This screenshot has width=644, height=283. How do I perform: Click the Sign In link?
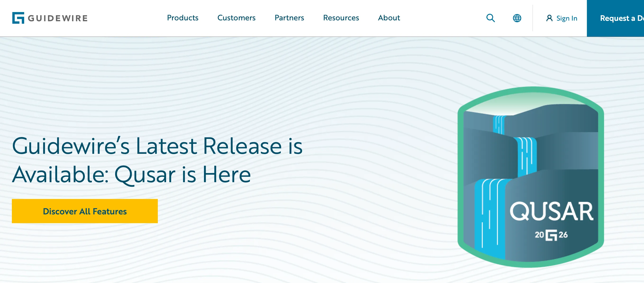pyautogui.click(x=567, y=18)
